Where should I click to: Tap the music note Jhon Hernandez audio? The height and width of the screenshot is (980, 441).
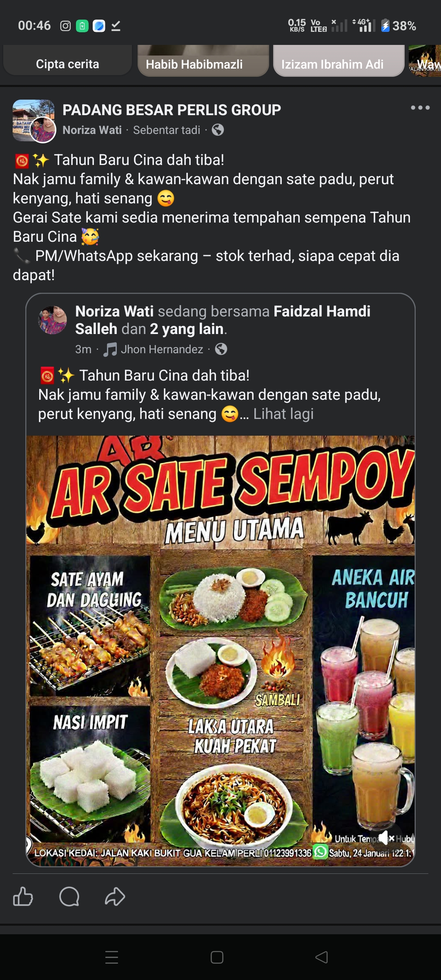(153, 350)
